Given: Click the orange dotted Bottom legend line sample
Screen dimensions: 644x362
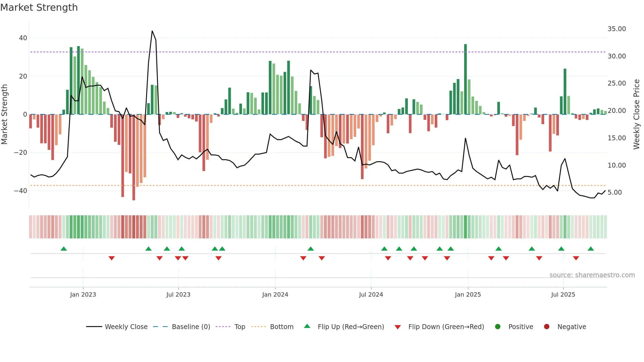Looking at the screenshot, I should pos(259,327).
